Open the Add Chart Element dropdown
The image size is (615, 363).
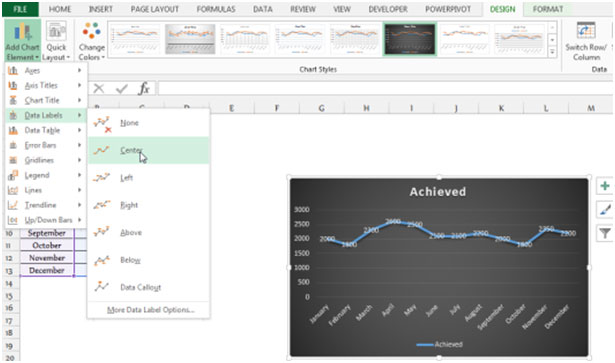tap(22, 41)
